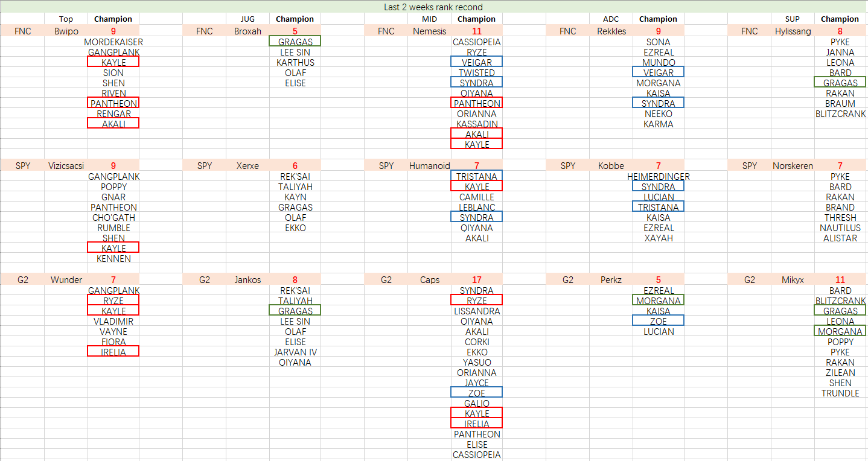This screenshot has height=461, width=868.
Task: Select the ALISTAR cell in Norskeren's list
Action: click(x=840, y=238)
